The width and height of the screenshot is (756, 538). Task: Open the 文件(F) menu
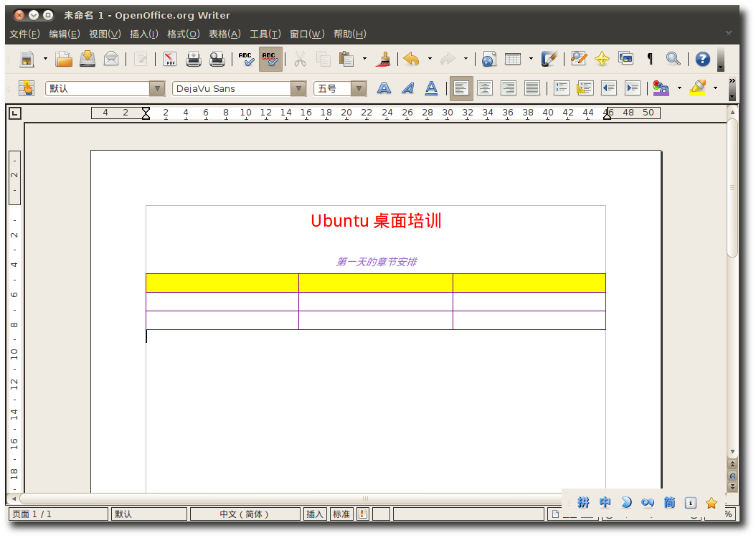click(x=24, y=34)
